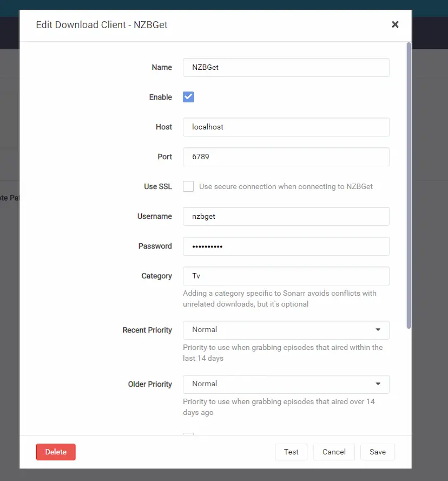Click the Recent Priority label
The image size is (448, 481).
click(147, 330)
